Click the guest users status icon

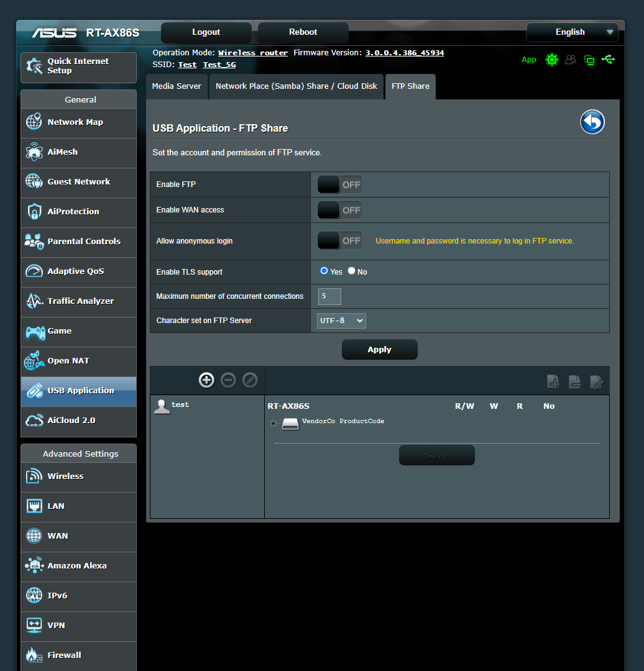tap(571, 60)
